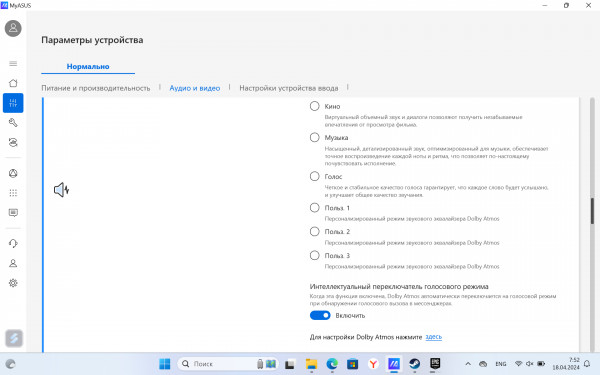This screenshot has height=375, width=600.
Task: Launch Microsoft Edge from the taskbar
Action: tap(332, 364)
